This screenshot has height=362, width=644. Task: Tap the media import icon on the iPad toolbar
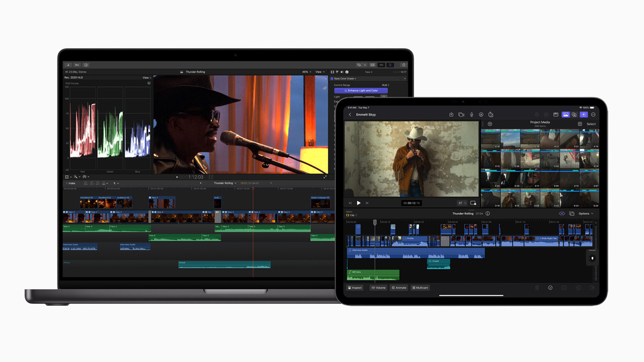point(451,114)
